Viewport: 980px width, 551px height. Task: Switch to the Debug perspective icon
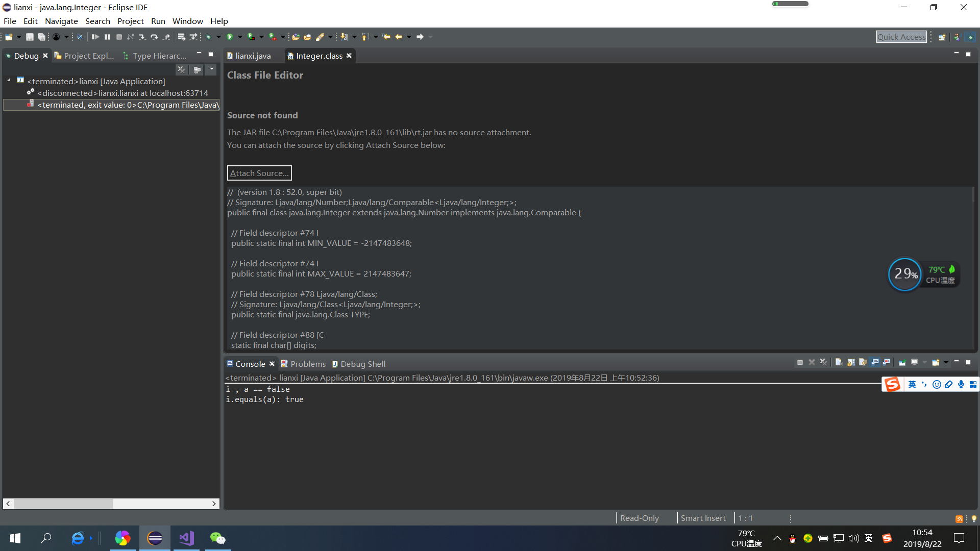[970, 37]
